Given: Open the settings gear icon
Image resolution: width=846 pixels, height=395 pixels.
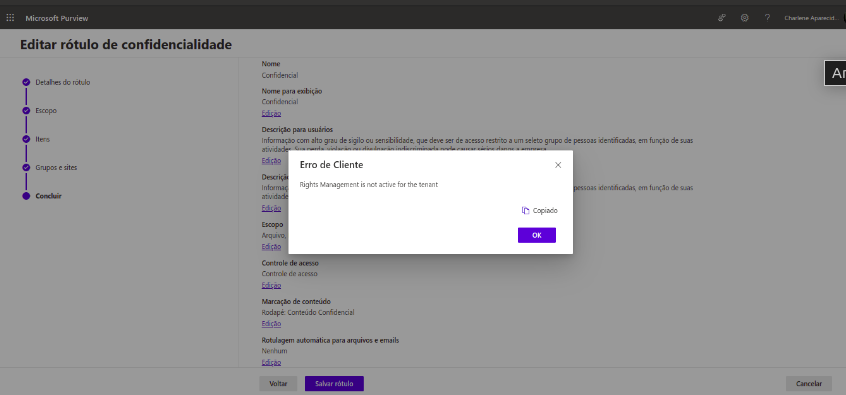Looking at the screenshot, I should (745, 18).
